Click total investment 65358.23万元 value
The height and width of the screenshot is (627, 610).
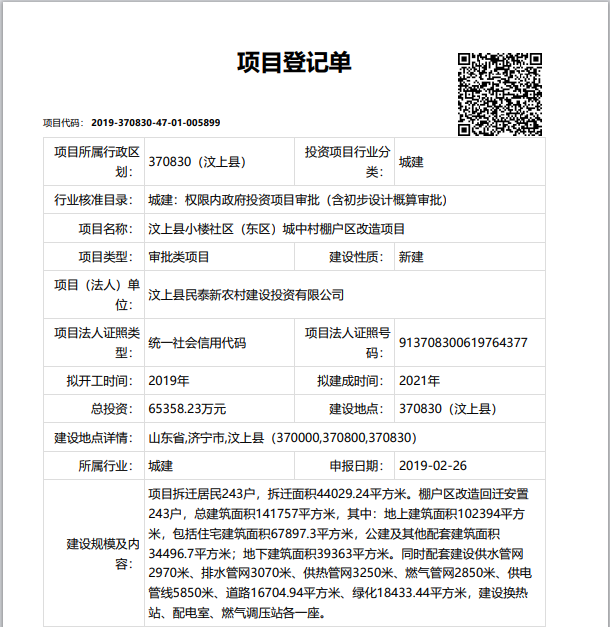[187, 409]
